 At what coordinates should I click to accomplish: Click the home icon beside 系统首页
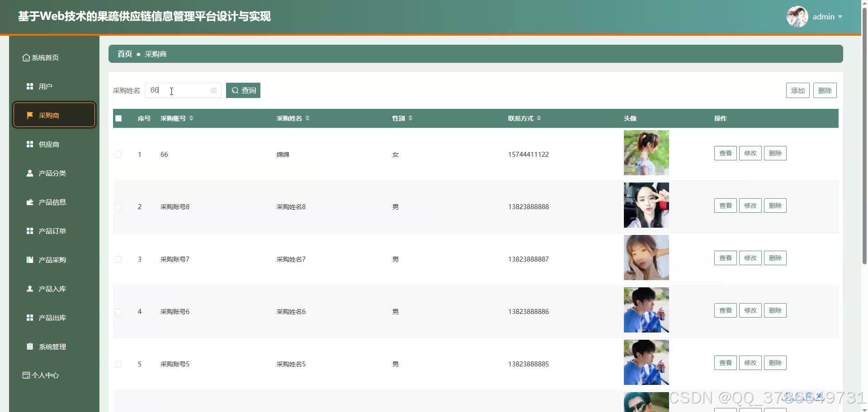click(26, 58)
